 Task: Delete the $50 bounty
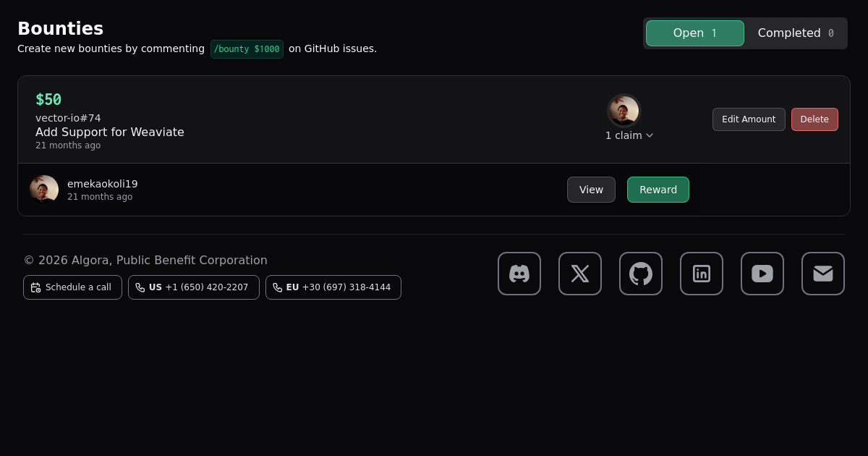point(814,119)
